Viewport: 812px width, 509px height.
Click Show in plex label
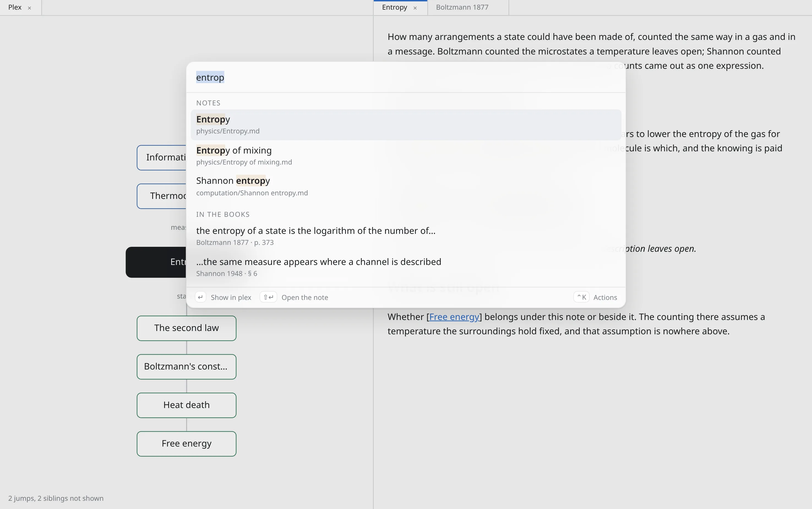[231, 298]
